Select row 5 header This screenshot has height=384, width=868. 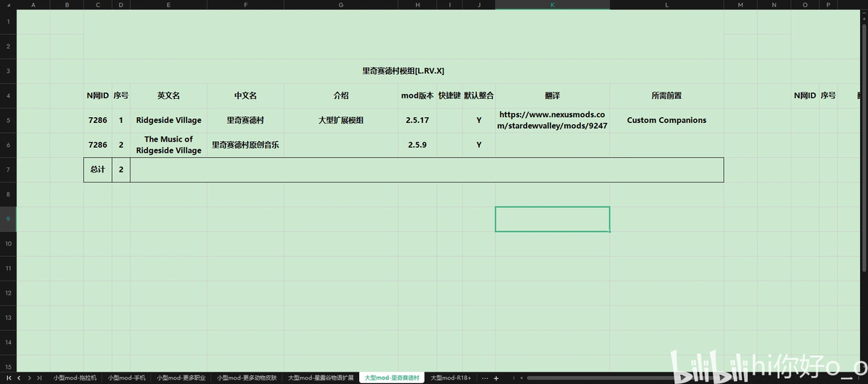click(8, 120)
